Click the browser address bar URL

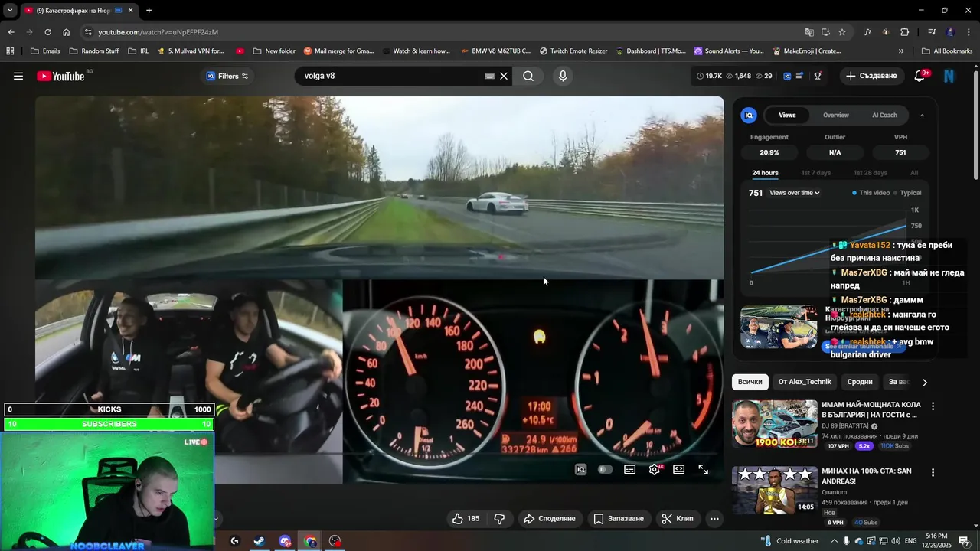[x=158, y=32]
